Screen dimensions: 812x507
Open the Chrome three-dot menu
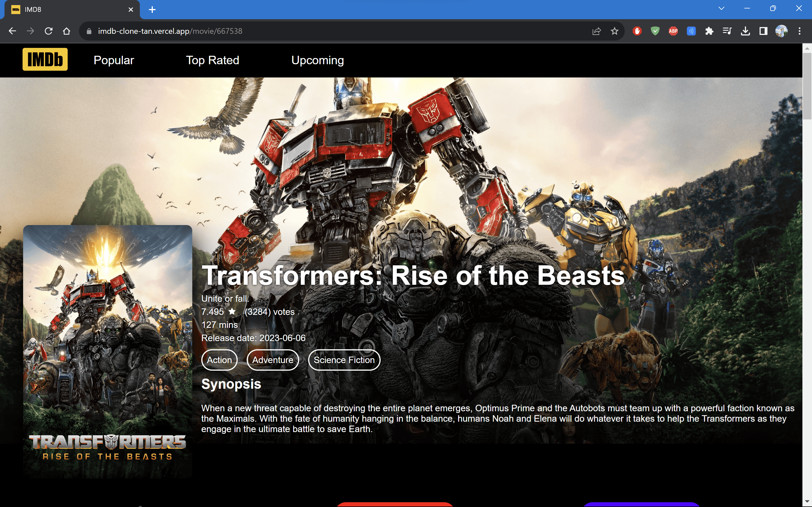[800, 31]
